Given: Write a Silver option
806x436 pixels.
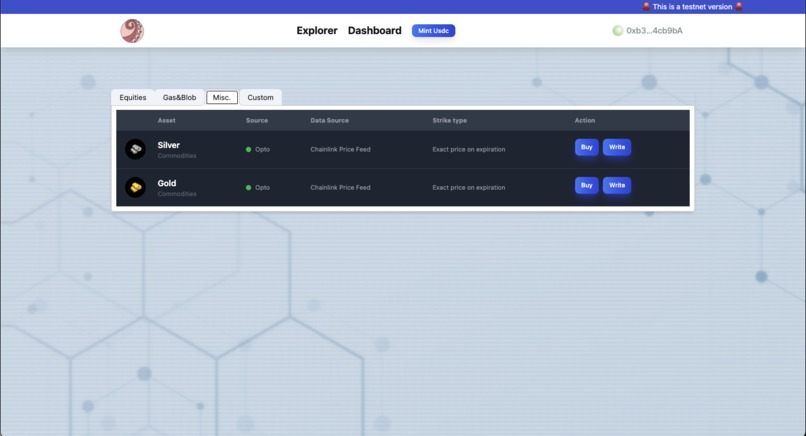Looking at the screenshot, I should 617,147.
